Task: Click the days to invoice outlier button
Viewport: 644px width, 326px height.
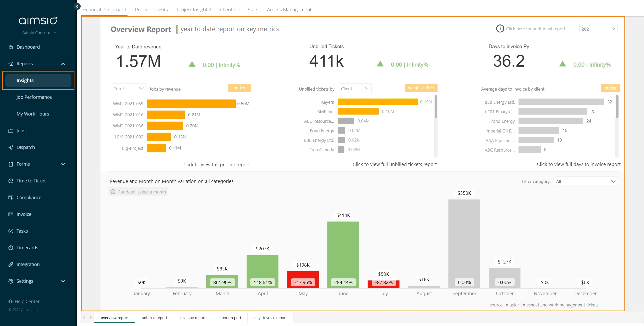Action: 610,88
